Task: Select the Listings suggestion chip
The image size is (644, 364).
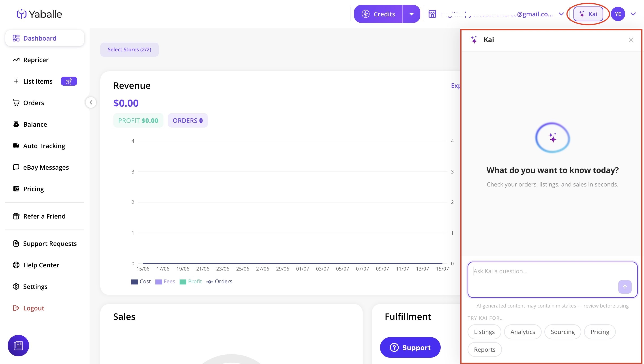Action: 484,332
